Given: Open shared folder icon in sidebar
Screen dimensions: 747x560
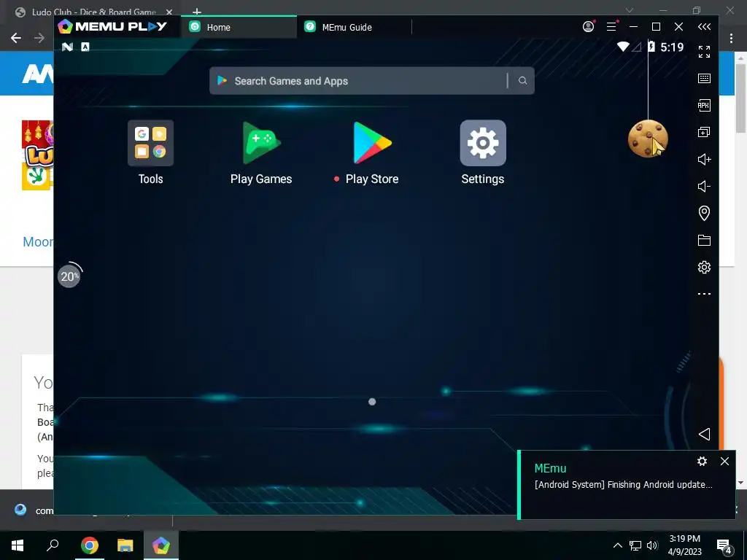Looking at the screenshot, I should click(x=704, y=240).
